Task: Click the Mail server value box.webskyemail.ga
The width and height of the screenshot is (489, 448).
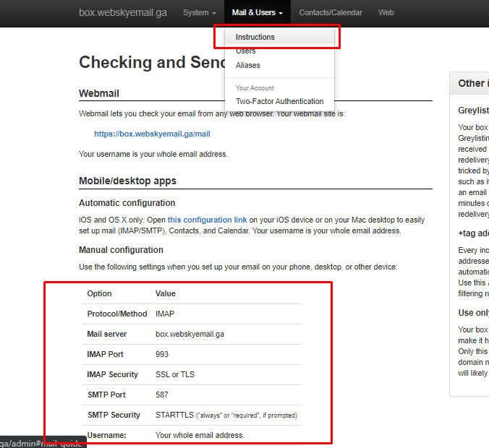Action: (190, 335)
